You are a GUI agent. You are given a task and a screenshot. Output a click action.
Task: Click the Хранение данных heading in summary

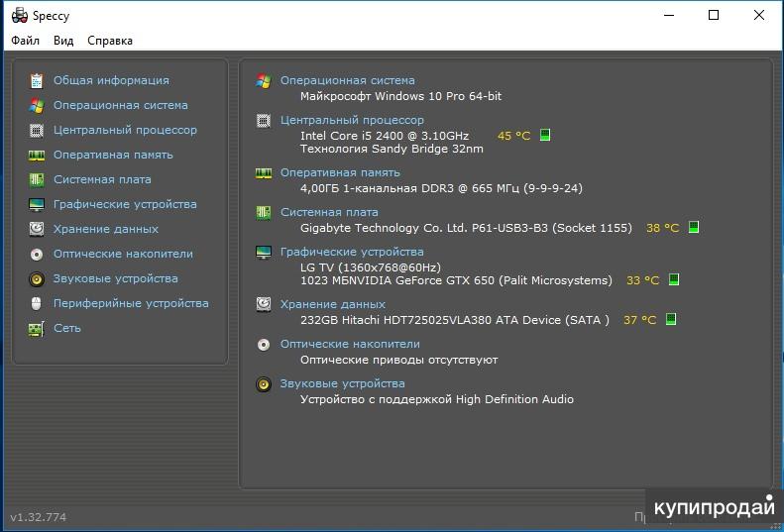(x=333, y=304)
